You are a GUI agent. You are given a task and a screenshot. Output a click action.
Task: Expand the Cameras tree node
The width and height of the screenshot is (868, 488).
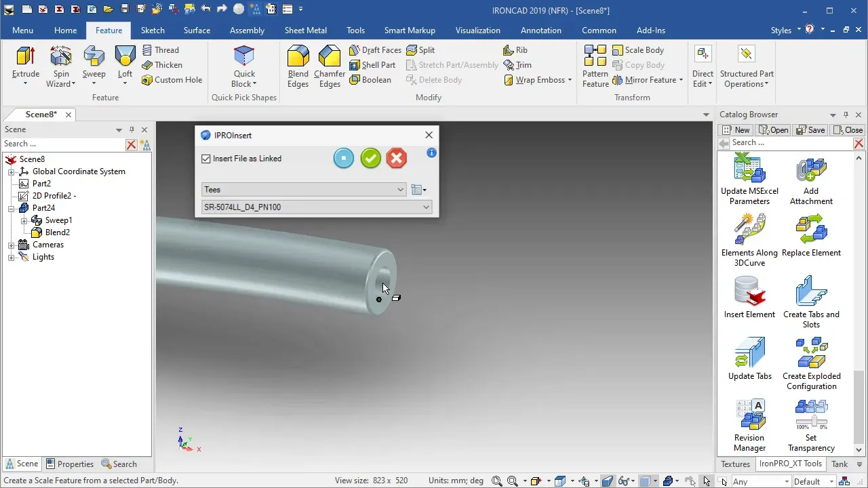(x=11, y=245)
